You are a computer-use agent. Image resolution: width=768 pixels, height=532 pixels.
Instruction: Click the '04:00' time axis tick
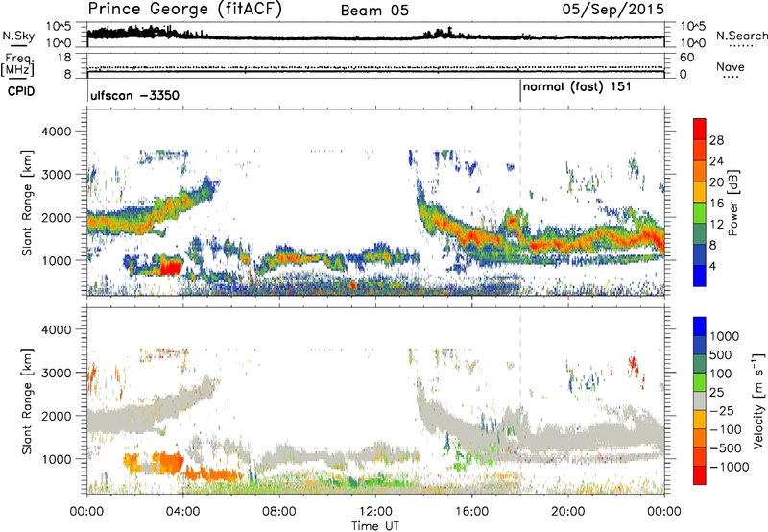point(183,512)
